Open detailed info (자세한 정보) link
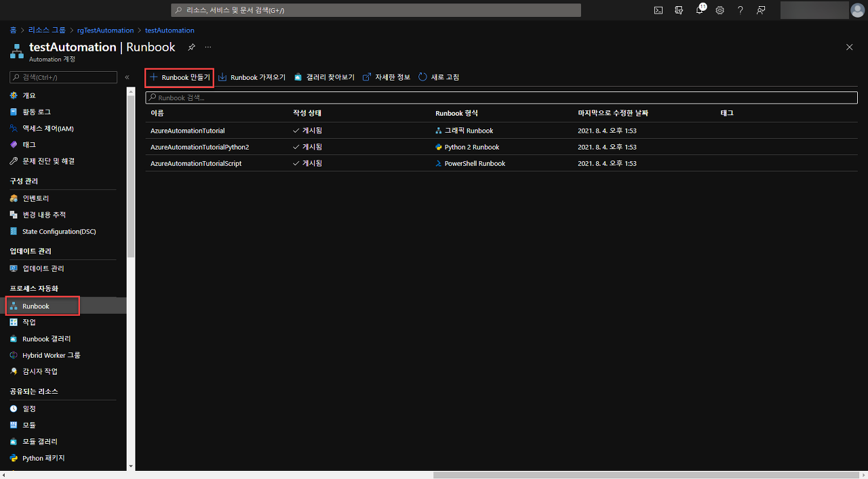Screen dimensions: 868x479 387,77
